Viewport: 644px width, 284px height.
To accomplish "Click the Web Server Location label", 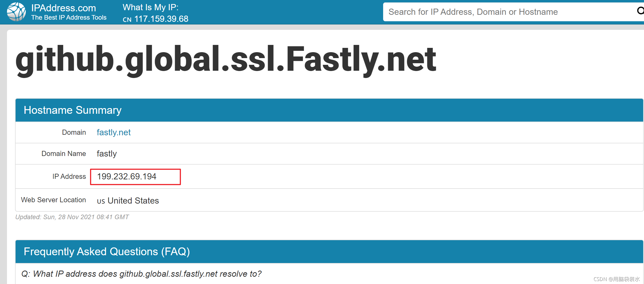I will [x=53, y=200].
